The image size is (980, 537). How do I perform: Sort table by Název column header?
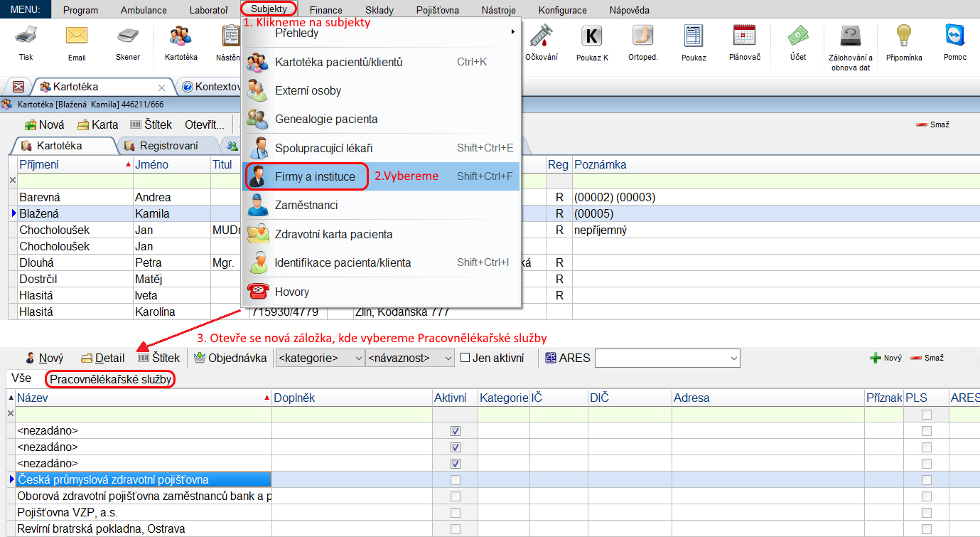click(142, 398)
